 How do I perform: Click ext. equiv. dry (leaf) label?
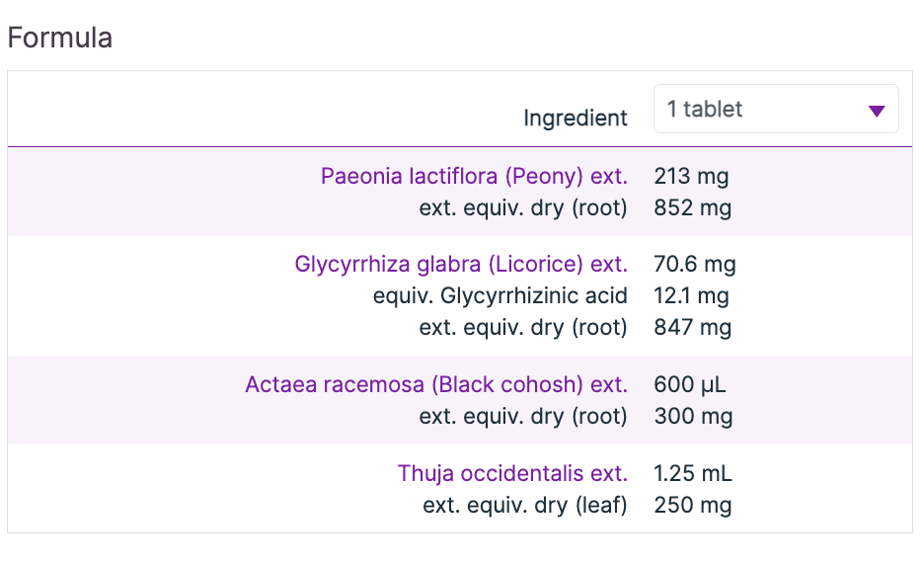coord(525,506)
